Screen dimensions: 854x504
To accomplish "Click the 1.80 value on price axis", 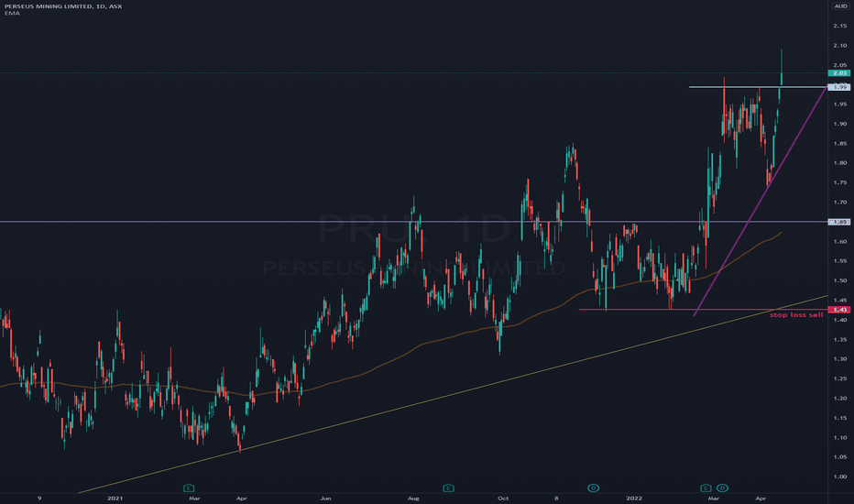I will [840, 163].
